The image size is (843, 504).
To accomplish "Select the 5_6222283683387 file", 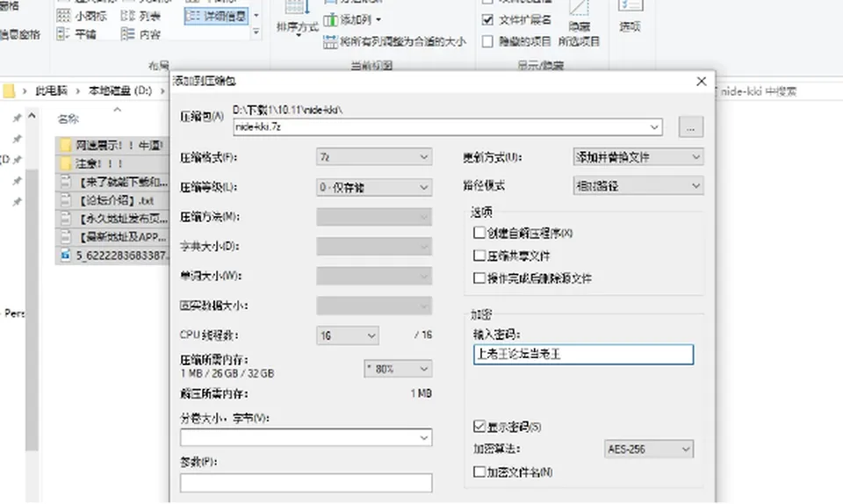I will (x=112, y=256).
